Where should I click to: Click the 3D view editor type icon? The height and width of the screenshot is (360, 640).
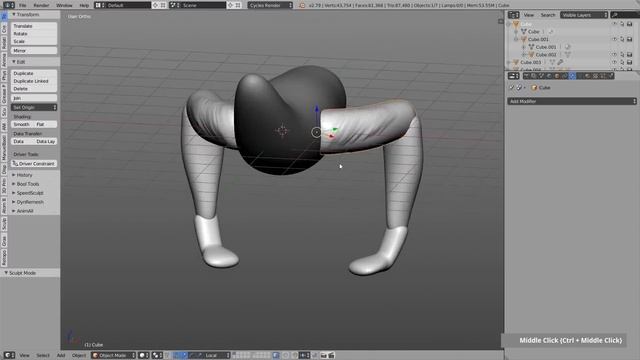(x=9, y=356)
